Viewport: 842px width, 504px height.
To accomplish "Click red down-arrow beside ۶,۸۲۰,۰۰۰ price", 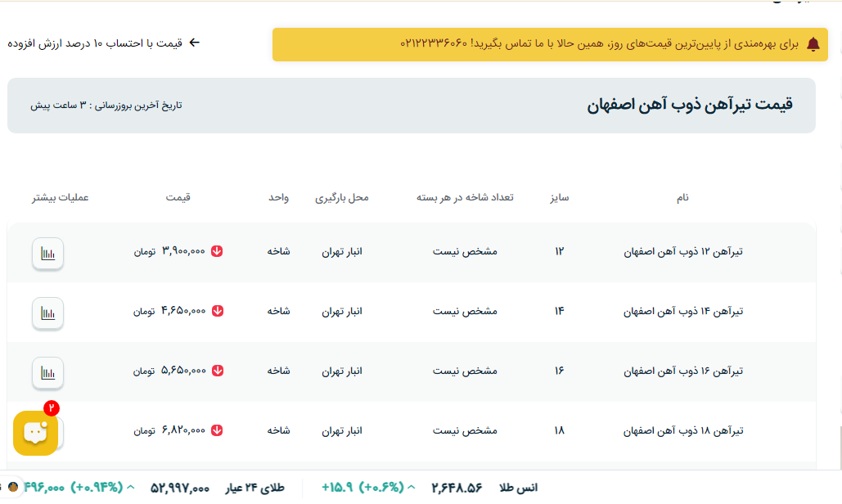I will (217, 430).
